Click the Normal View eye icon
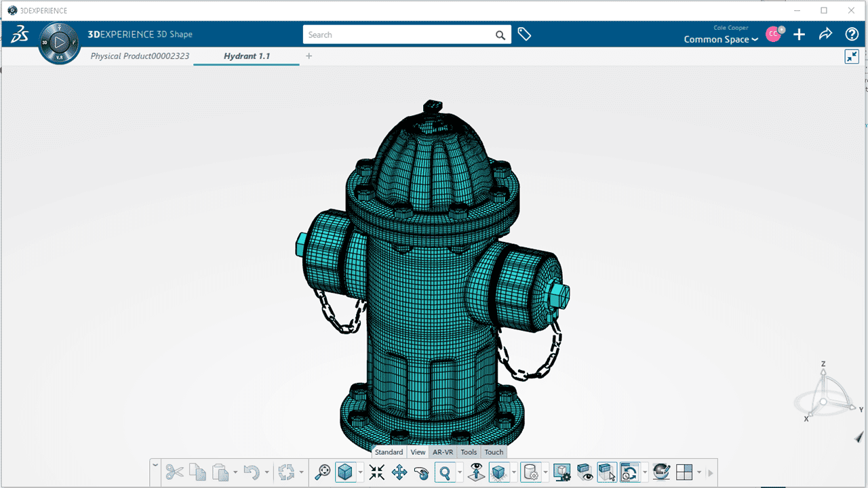The image size is (868, 488). [x=476, y=472]
